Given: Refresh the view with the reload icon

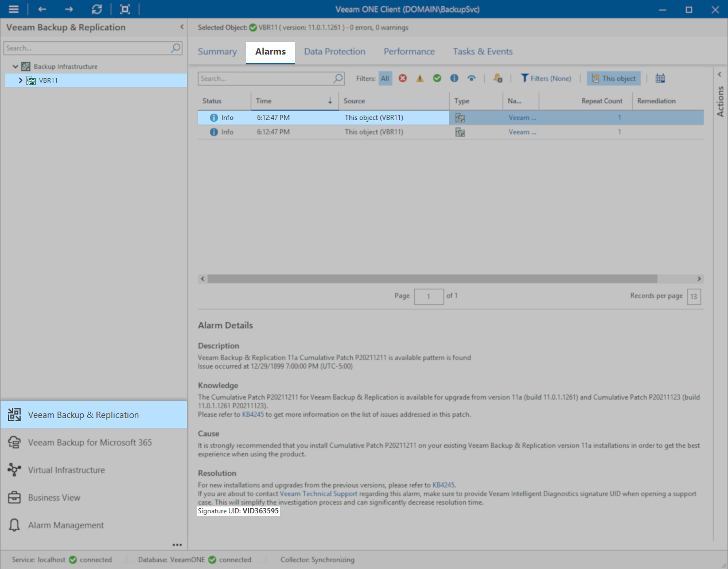Looking at the screenshot, I should point(97,9).
